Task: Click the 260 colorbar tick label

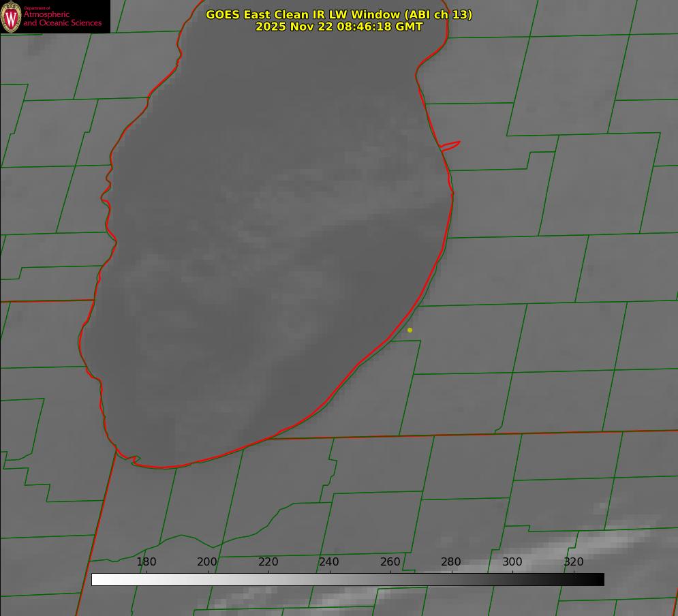Action: (x=390, y=562)
